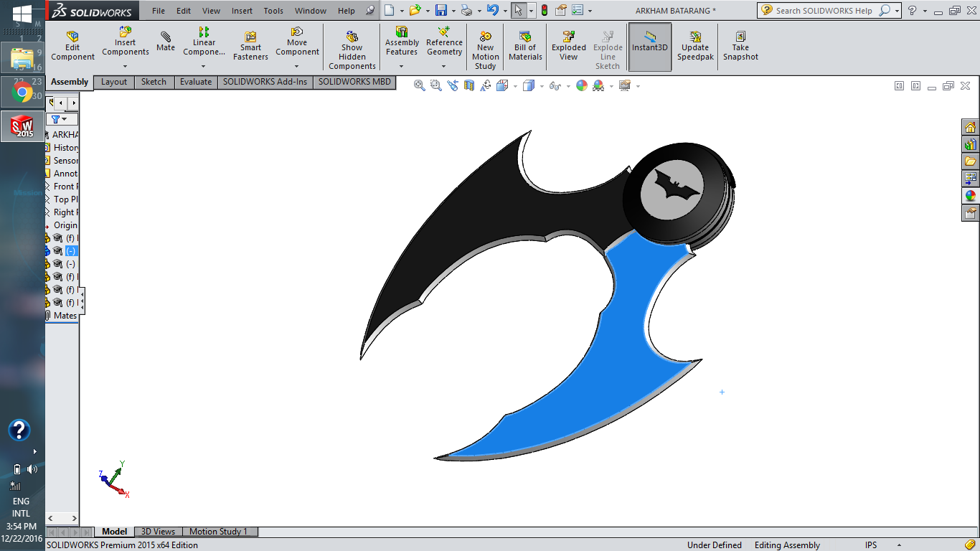The height and width of the screenshot is (551, 980).
Task: Toggle the Instant3D button
Action: (650, 46)
